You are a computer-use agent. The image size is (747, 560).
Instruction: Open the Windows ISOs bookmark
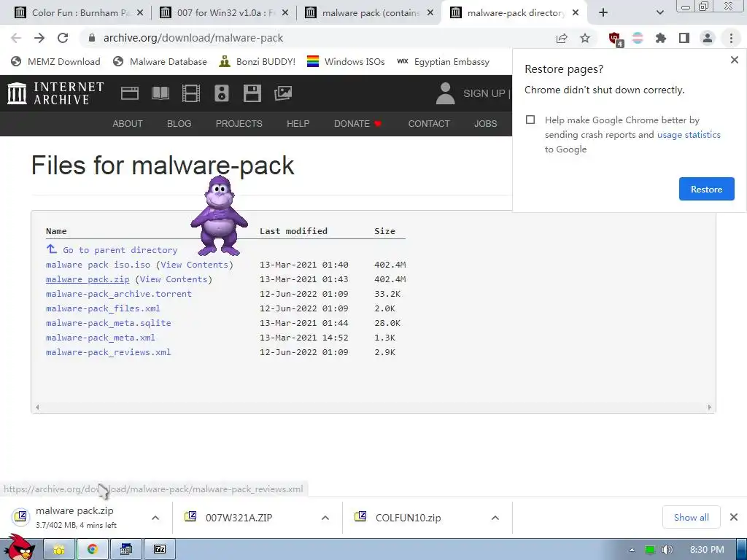pos(346,61)
